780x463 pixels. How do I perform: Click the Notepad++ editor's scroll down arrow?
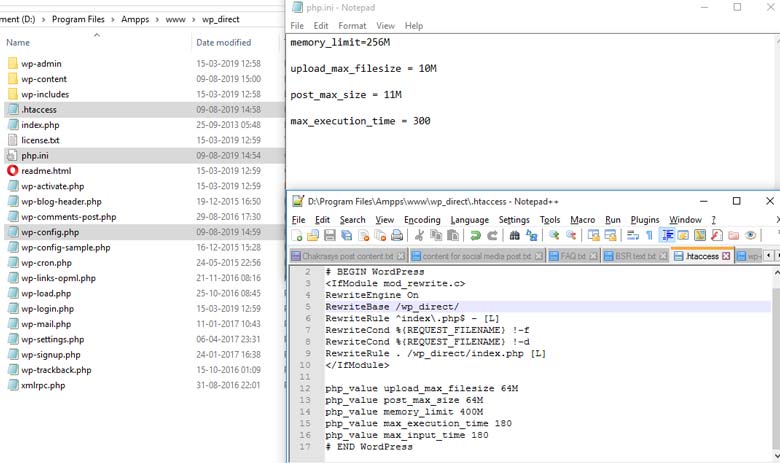click(x=776, y=456)
